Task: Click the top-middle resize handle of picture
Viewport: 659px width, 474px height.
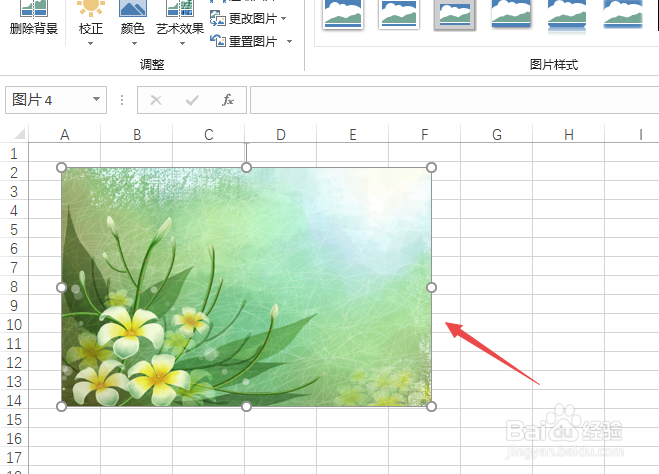Action: point(246,168)
